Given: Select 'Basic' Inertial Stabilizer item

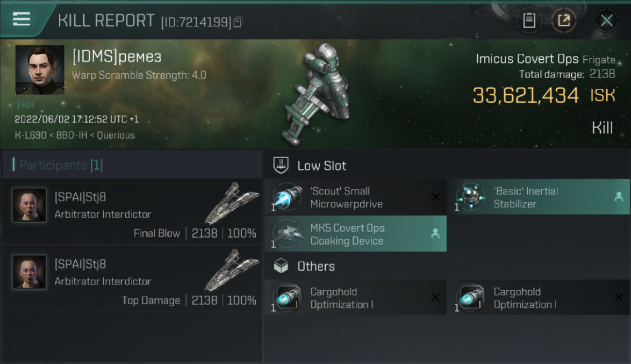Looking at the screenshot, I should pos(538,197).
